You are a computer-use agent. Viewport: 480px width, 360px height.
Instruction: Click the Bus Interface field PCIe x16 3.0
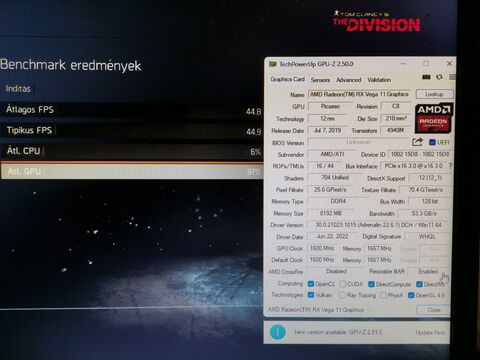pyautogui.click(x=413, y=166)
